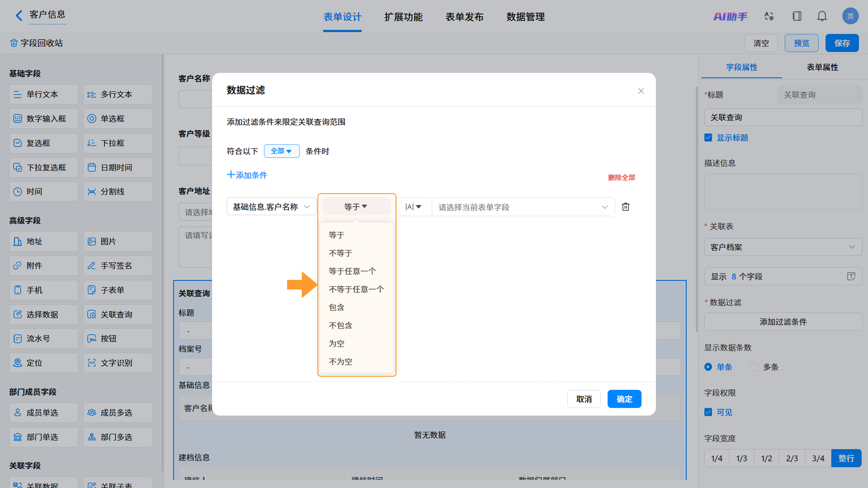Add a 多行文本 field
The width and height of the screenshot is (868, 488).
click(118, 94)
